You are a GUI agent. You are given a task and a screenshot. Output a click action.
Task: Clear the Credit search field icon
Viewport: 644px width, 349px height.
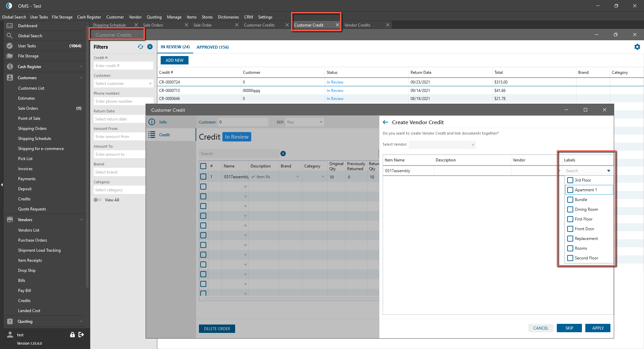click(283, 154)
